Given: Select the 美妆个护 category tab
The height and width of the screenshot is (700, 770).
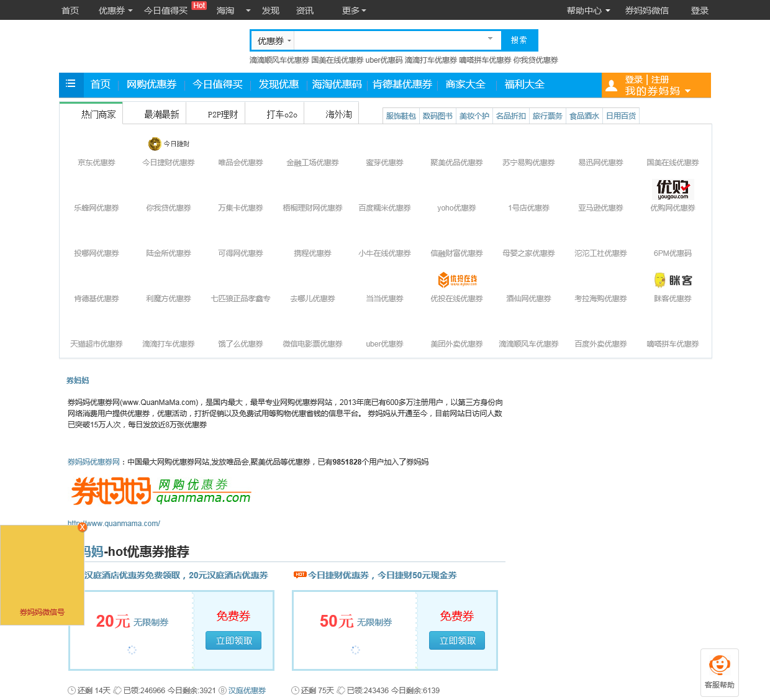Looking at the screenshot, I should [474, 116].
